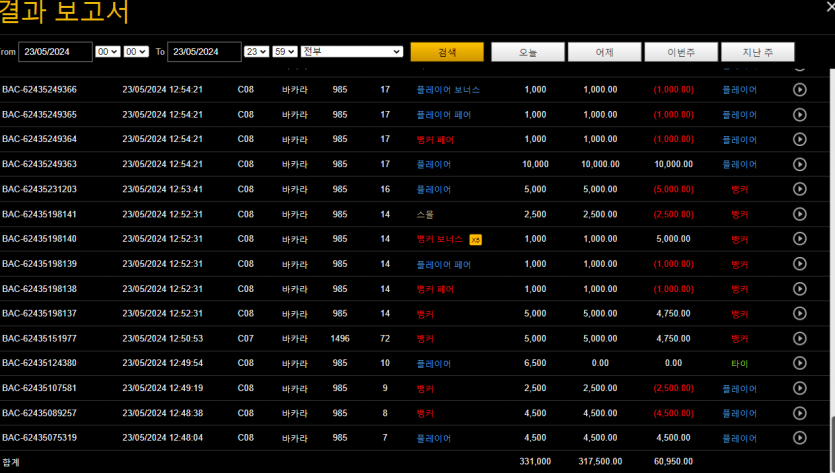Select table code C07

point(245,338)
